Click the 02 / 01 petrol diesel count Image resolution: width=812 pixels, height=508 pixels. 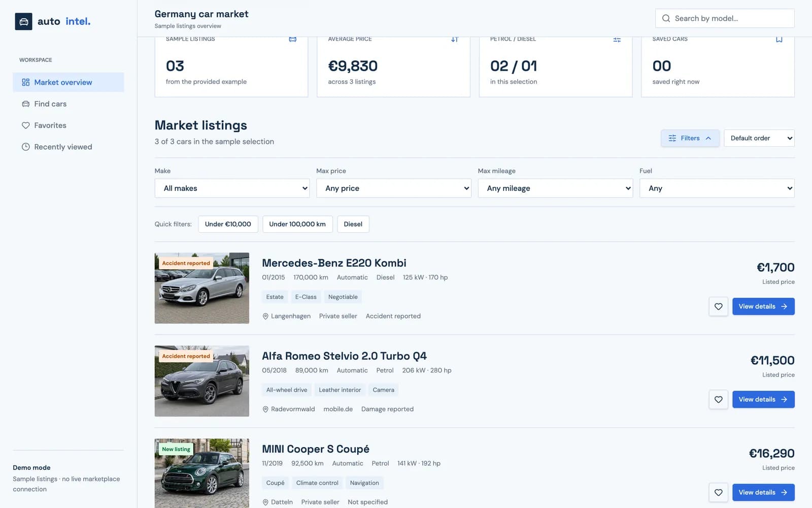(x=514, y=66)
